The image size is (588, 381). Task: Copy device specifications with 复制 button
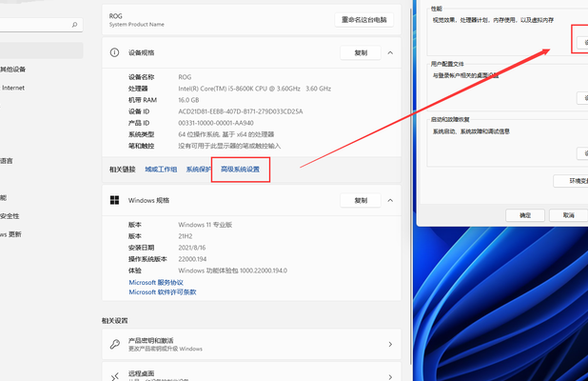(x=361, y=52)
